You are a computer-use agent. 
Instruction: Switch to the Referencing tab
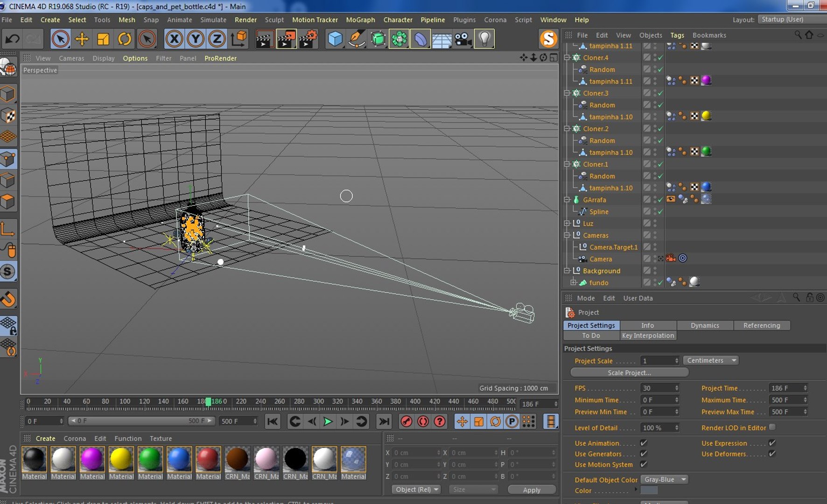click(762, 325)
